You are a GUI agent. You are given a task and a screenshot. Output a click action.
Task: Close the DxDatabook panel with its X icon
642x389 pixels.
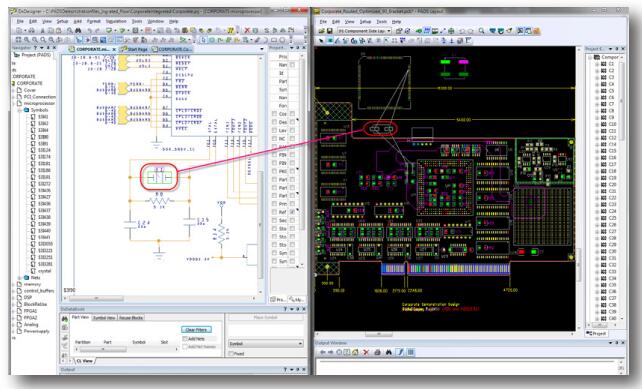(x=303, y=309)
